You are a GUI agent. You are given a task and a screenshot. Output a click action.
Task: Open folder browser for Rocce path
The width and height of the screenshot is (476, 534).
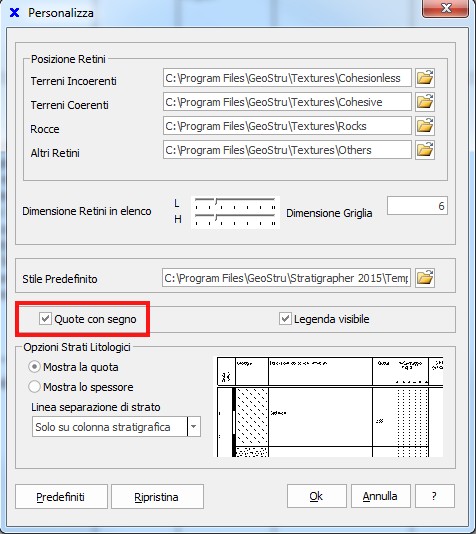point(425,126)
